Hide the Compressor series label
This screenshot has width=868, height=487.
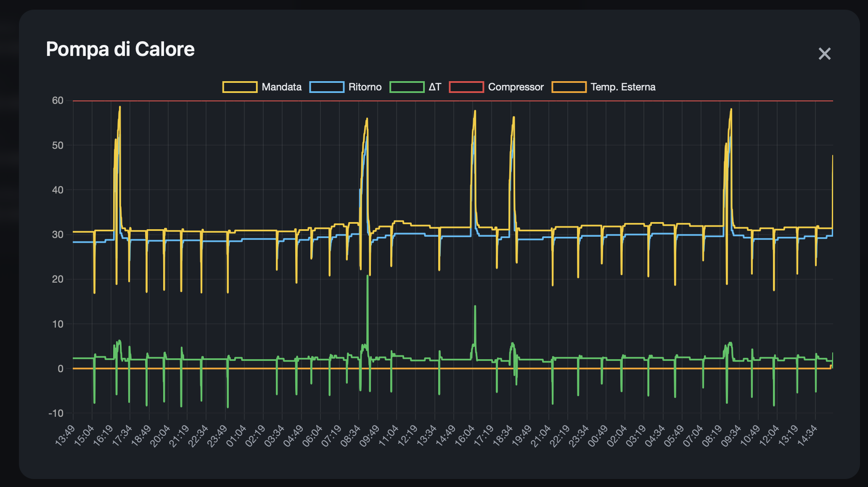click(x=516, y=87)
